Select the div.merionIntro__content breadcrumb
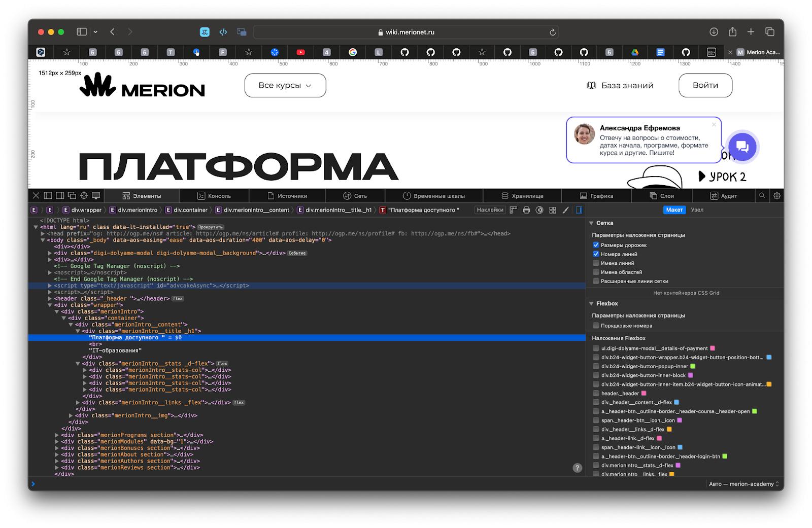The image size is (812, 528). (x=252, y=210)
